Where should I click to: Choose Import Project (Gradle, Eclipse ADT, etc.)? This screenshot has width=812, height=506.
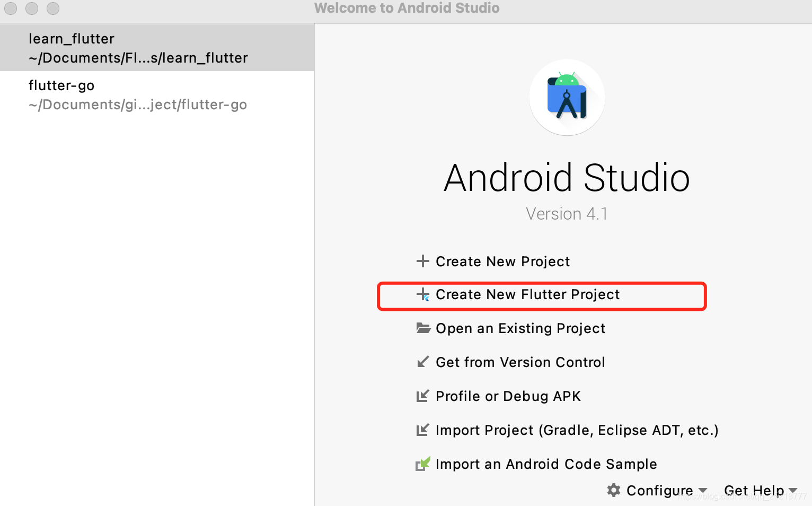(577, 430)
